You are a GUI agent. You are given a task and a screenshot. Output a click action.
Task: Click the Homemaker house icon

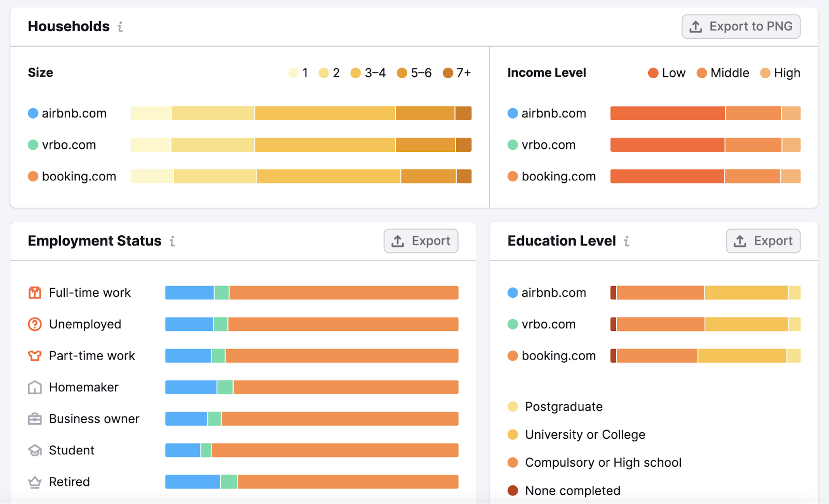coord(34,387)
